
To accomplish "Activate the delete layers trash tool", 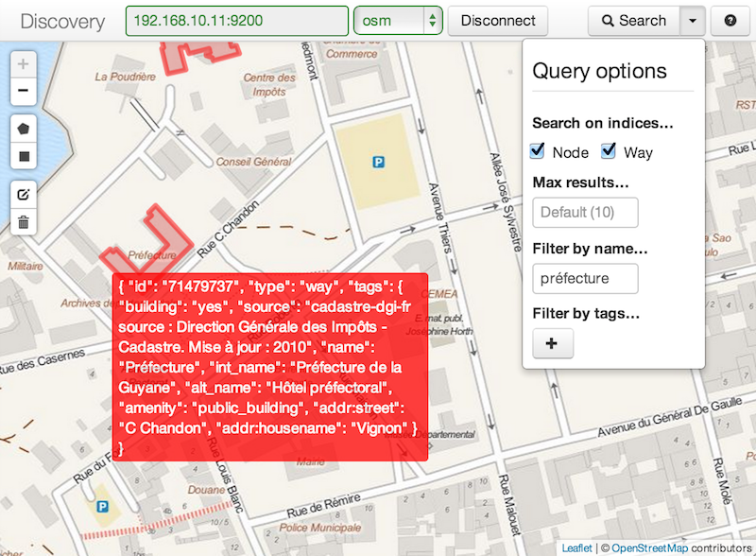I will coord(23,222).
